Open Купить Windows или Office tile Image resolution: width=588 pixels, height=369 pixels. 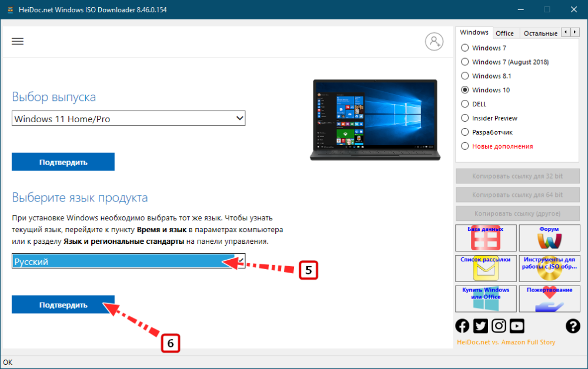(486, 299)
